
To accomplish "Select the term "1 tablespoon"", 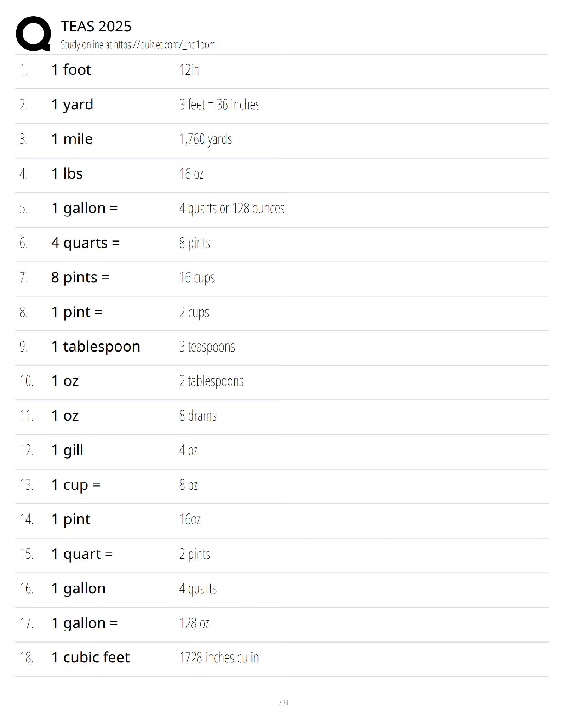I will pyautogui.click(x=96, y=347).
